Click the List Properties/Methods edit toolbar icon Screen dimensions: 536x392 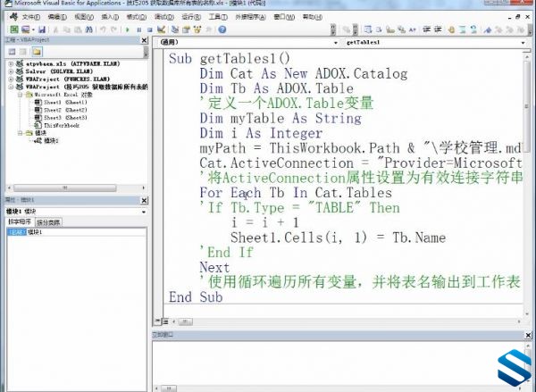(x=368, y=29)
